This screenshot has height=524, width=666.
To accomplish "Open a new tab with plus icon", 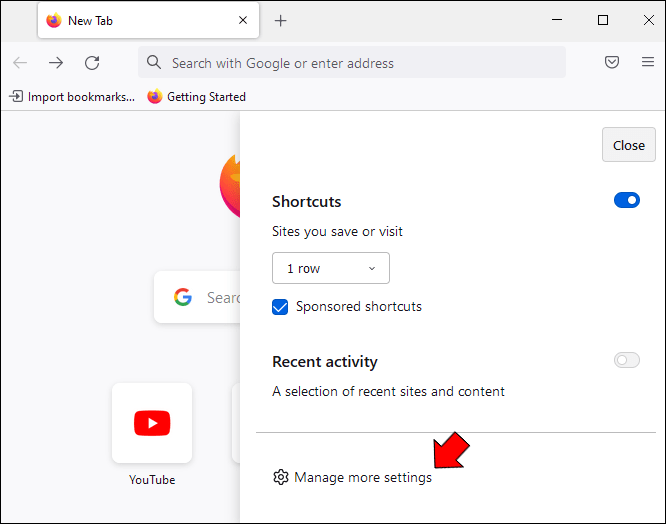I will pos(280,21).
